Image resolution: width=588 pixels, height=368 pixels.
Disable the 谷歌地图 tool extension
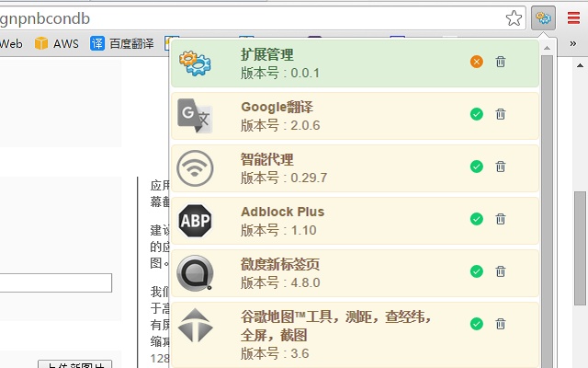[477, 324]
